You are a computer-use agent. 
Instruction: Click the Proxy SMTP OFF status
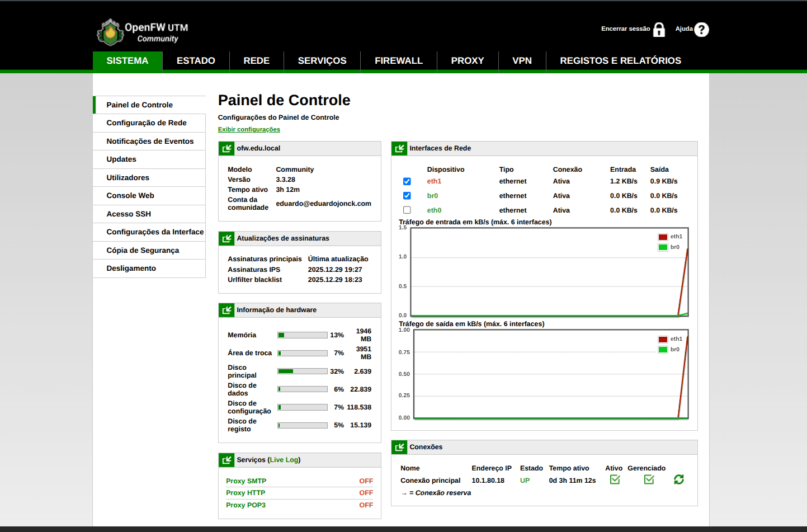point(366,481)
